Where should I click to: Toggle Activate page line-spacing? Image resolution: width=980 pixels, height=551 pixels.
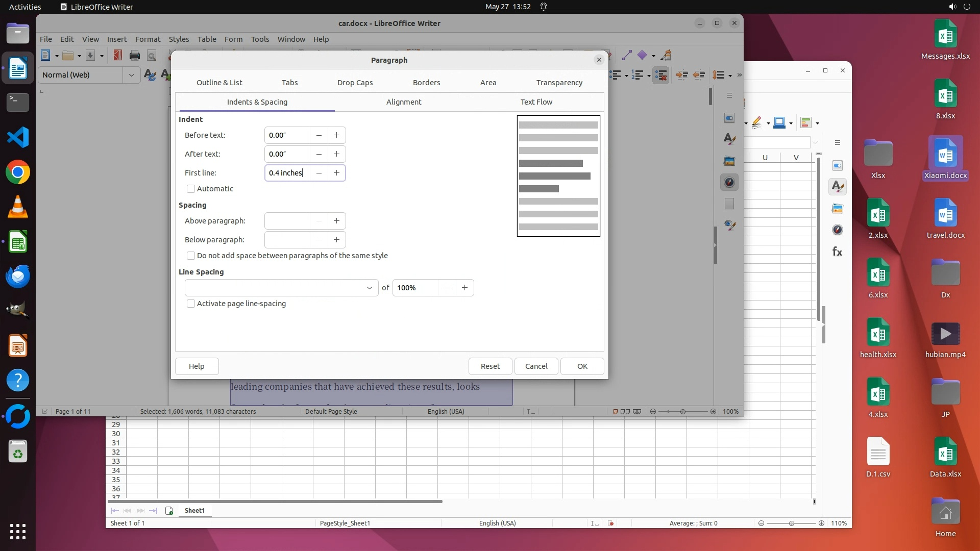coord(191,304)
